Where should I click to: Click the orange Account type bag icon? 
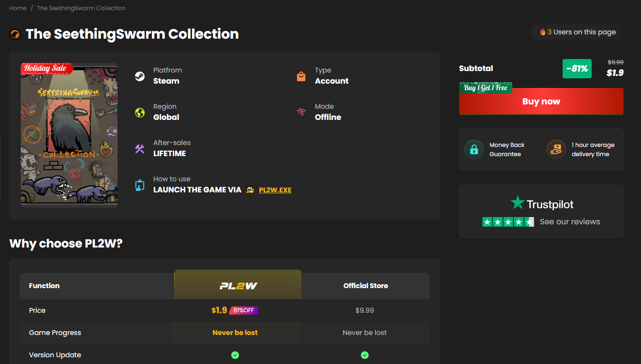point(301,76)
